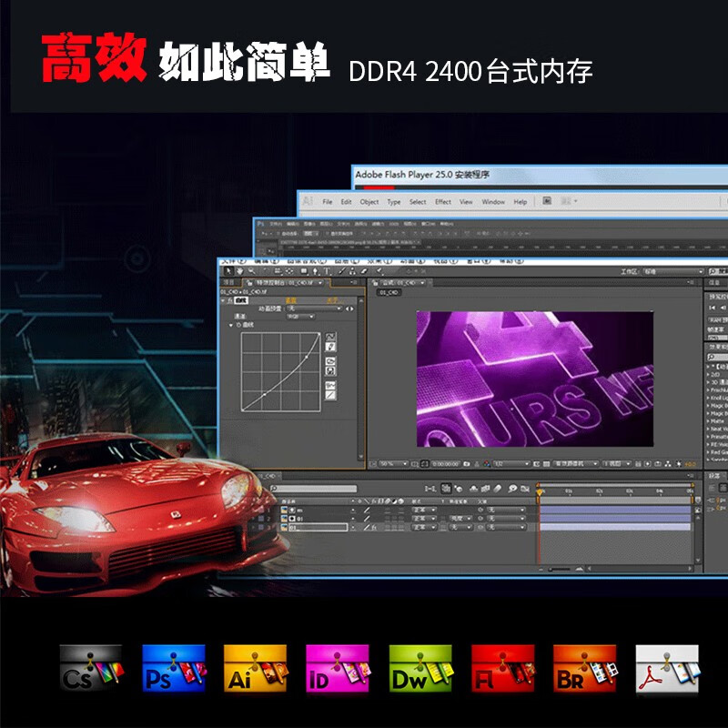
Task: Click the Fl Flash folder icon
Action: tap(503, 669)
